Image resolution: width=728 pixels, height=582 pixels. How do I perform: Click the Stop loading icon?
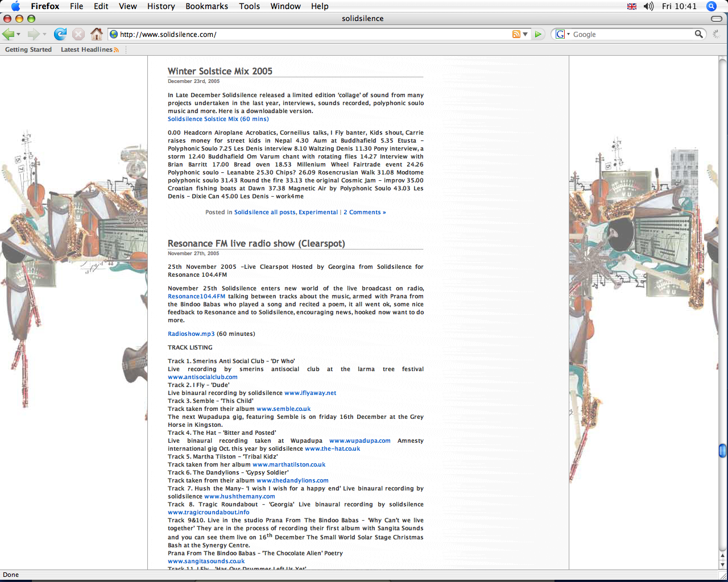tap(78, 34)
